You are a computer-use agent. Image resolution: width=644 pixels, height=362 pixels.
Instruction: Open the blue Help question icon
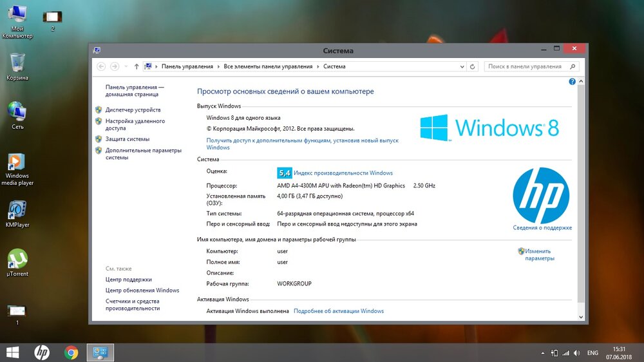click(572, 82)
